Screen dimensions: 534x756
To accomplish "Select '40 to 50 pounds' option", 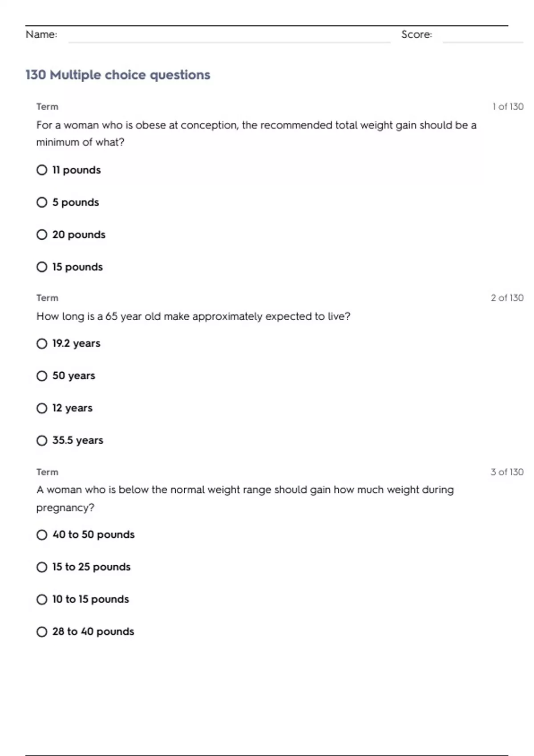I will pyautogui.click(x=42, y=535).
